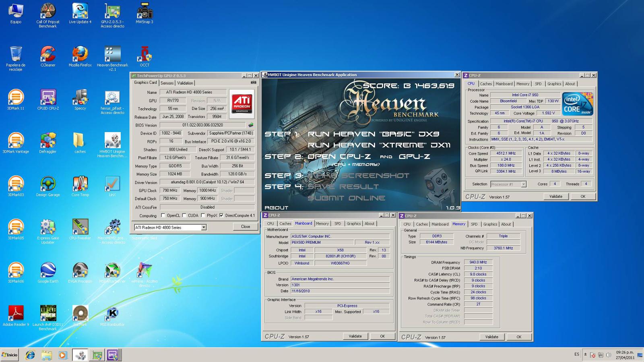
Task: Open the SPD tab in the Mainboard CPU-Z window
Action: coord(338,223)
